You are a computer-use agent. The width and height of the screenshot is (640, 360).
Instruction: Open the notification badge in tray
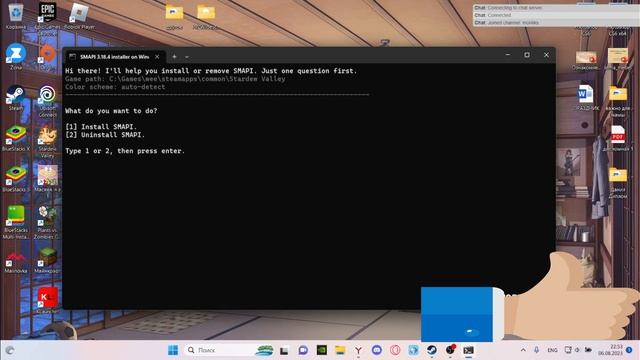tap(629, 350)
